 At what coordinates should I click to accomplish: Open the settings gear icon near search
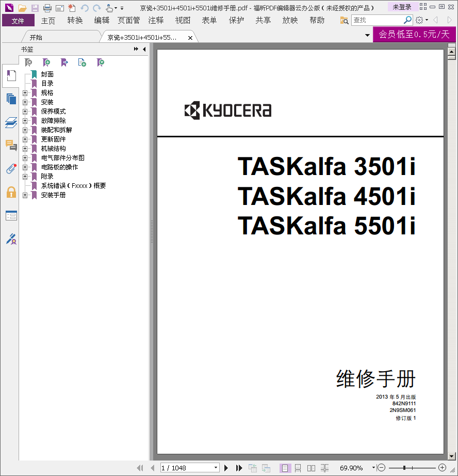[419, 20]
